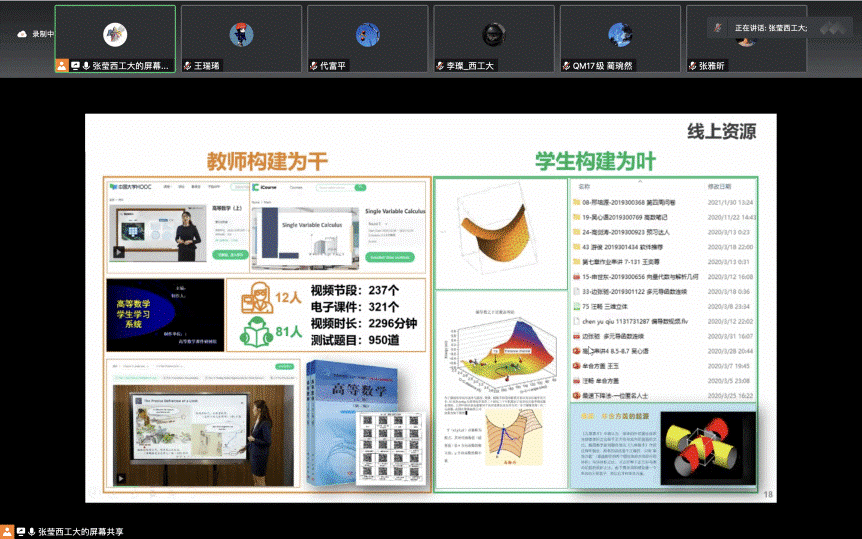Click the muted mic icon next to 李璨_西工大
Screen dimensions: 862x539
point(440,65)
